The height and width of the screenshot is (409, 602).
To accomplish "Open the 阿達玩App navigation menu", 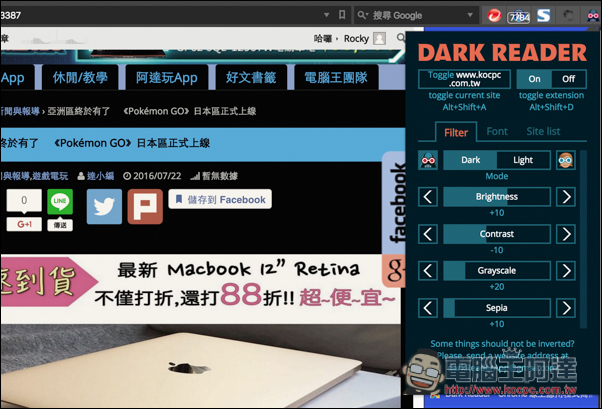I will (167, 78).
